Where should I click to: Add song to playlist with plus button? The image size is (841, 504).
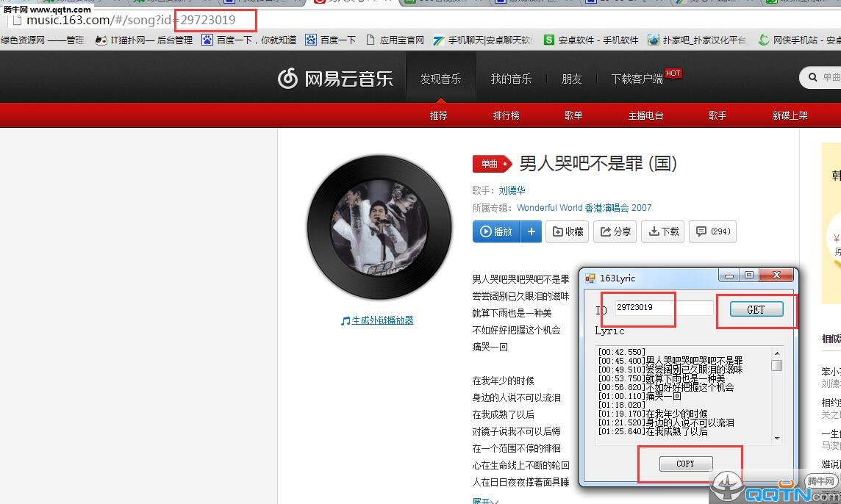531,231
